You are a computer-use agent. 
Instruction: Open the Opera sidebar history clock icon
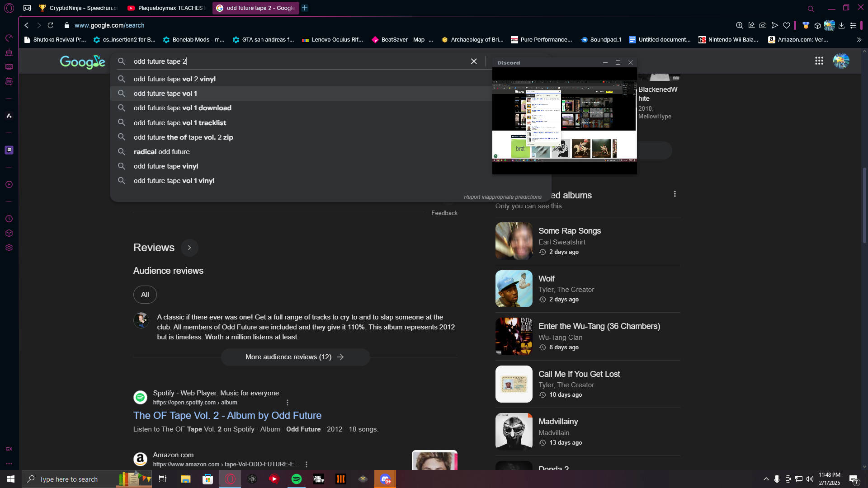click(x=9, y=219)
